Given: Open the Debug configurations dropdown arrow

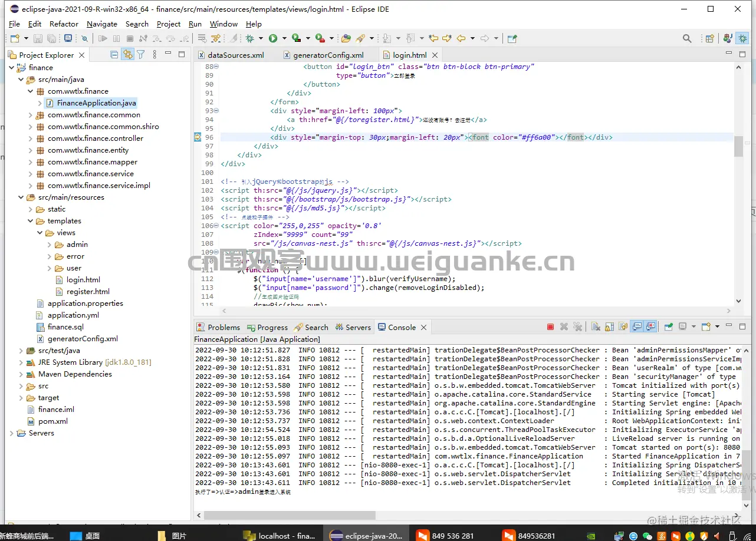Looking at the screenshot, I should tap(261, 39).
